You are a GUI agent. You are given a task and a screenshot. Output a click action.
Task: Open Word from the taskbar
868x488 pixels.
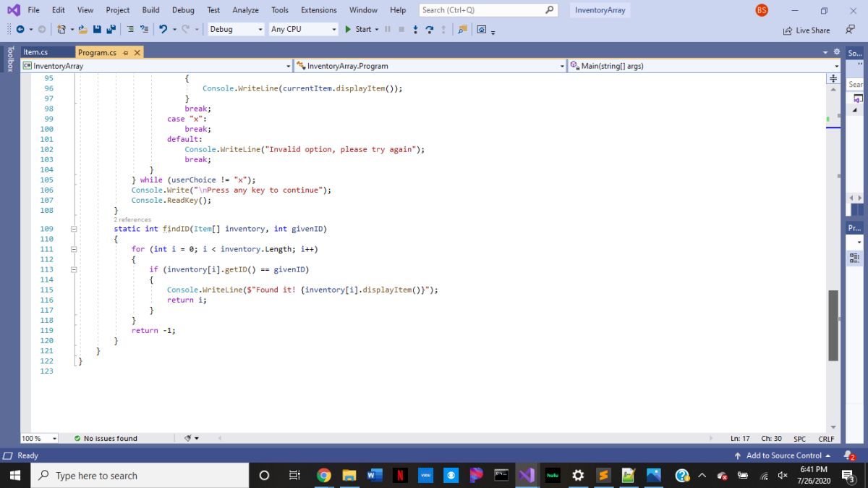coord(375,476)
